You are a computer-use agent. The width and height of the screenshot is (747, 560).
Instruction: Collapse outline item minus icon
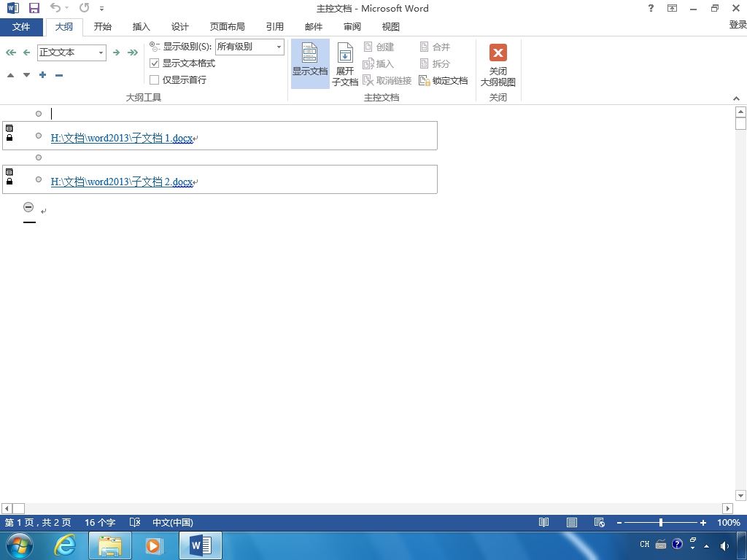(x=59, y=75)
